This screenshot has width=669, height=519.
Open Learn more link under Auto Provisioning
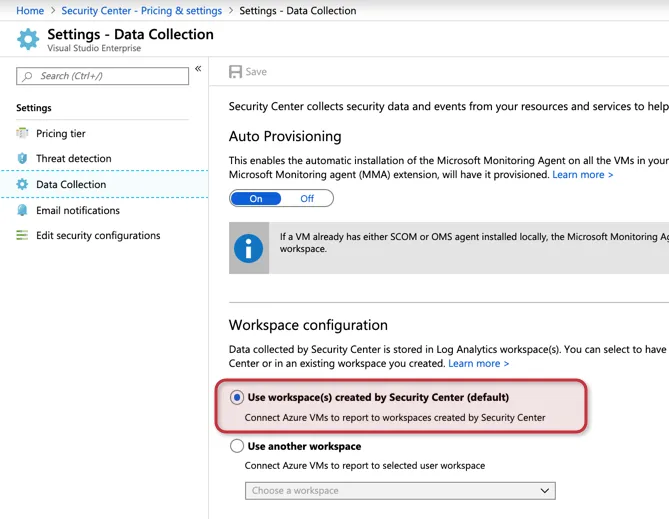tap(582, 175)
